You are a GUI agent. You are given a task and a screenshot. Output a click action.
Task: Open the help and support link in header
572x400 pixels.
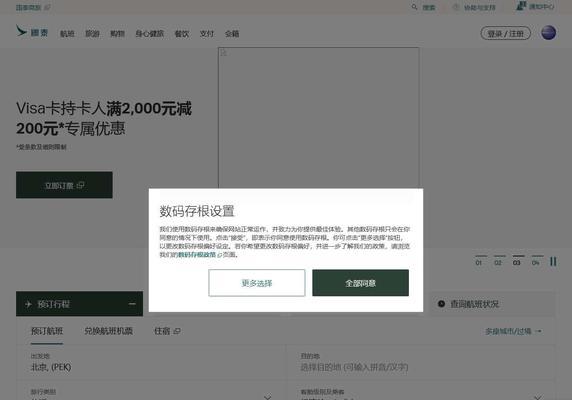pyautogui.click(x=474, y=7)
